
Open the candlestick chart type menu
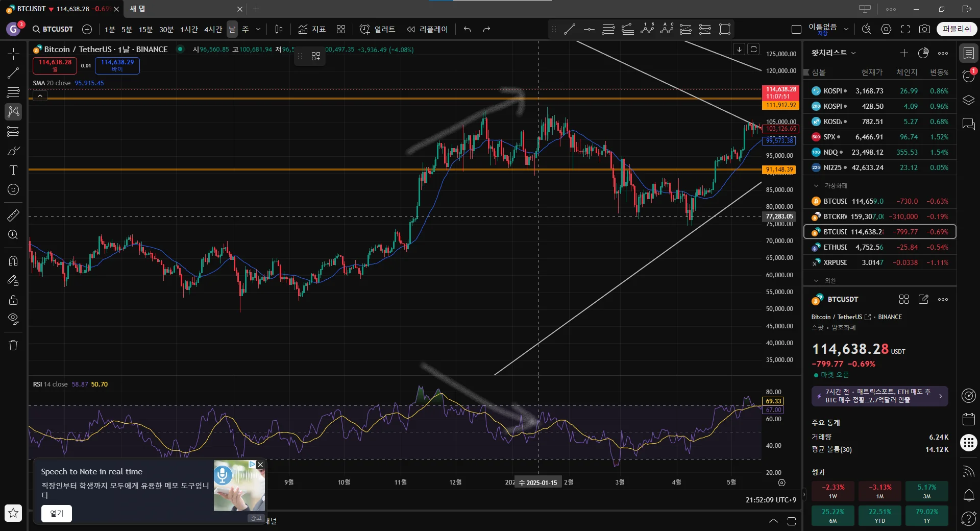[279, 30]
